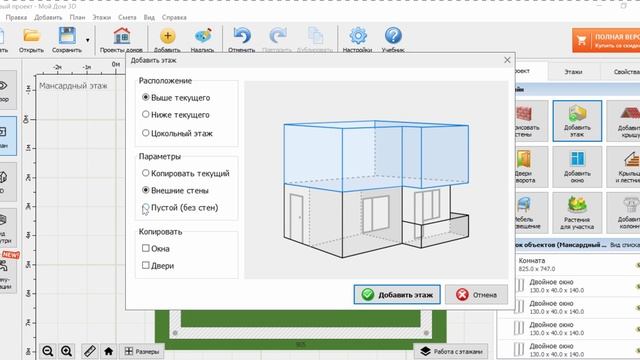The height and width of the screenshot is (360, 640).
Task: Switch to the 'Свойства' tab
Action: [x=621, y=72]
